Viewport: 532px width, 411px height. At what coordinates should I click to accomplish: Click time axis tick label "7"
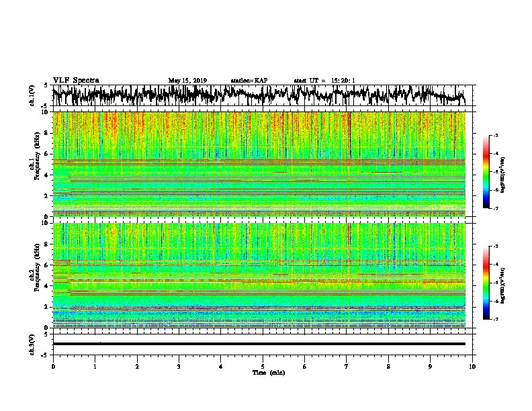click(x=347, y=367)
